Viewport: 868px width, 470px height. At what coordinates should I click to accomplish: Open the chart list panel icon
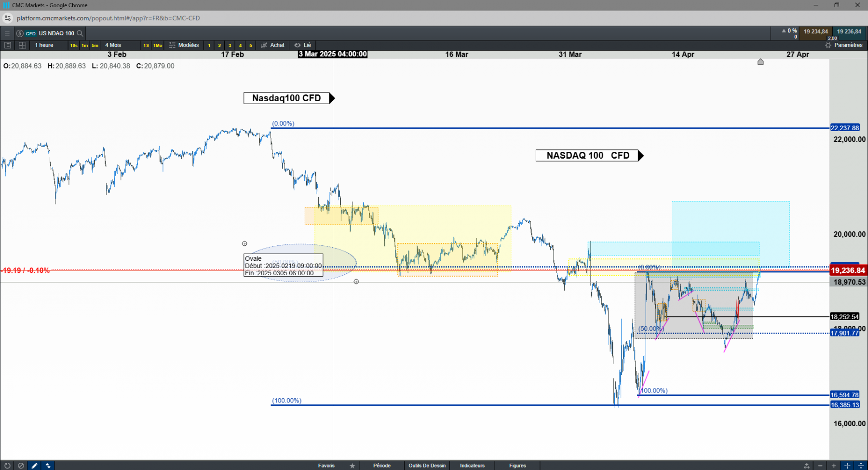point(7,45)
